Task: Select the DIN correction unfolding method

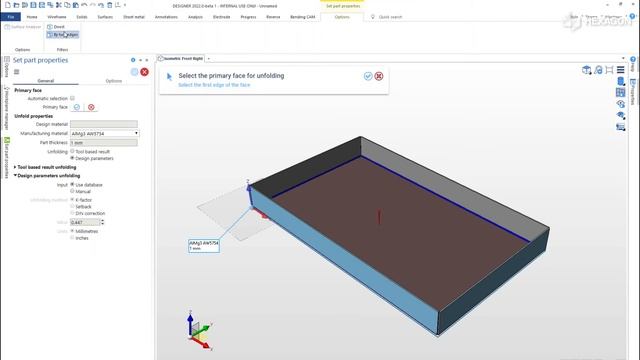Action: tap(72, 213)
